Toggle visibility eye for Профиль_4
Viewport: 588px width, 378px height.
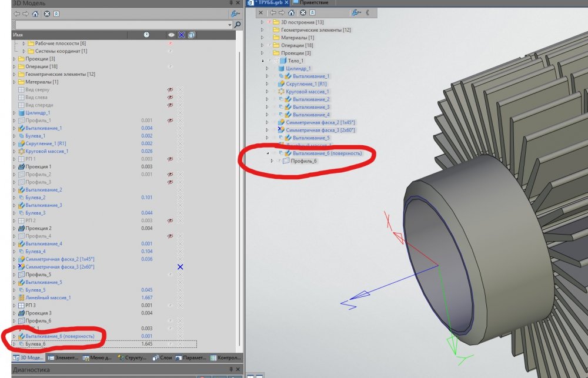171,236
